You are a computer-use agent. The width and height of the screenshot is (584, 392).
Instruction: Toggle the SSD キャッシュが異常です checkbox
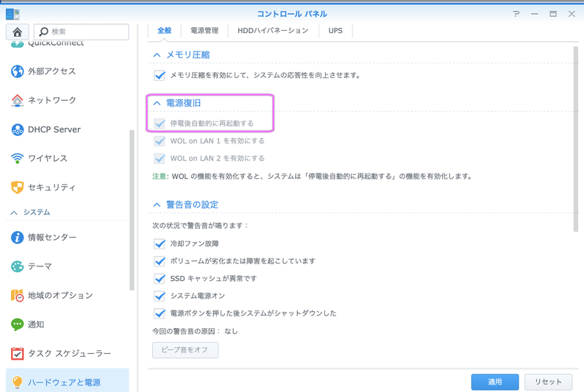(x=160, y=279)
